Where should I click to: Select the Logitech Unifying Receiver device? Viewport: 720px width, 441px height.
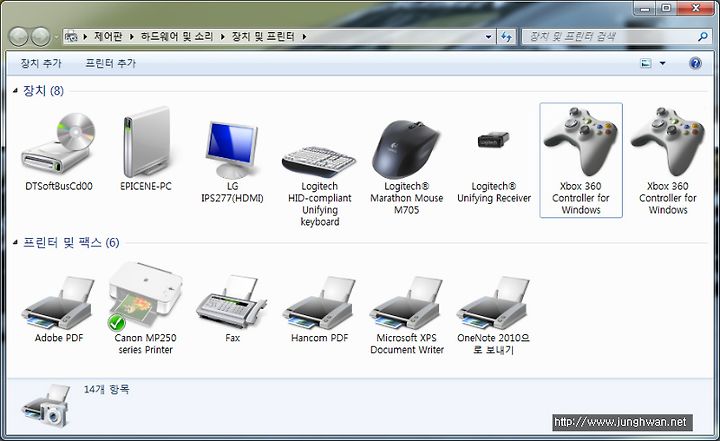tap(494, 140)
